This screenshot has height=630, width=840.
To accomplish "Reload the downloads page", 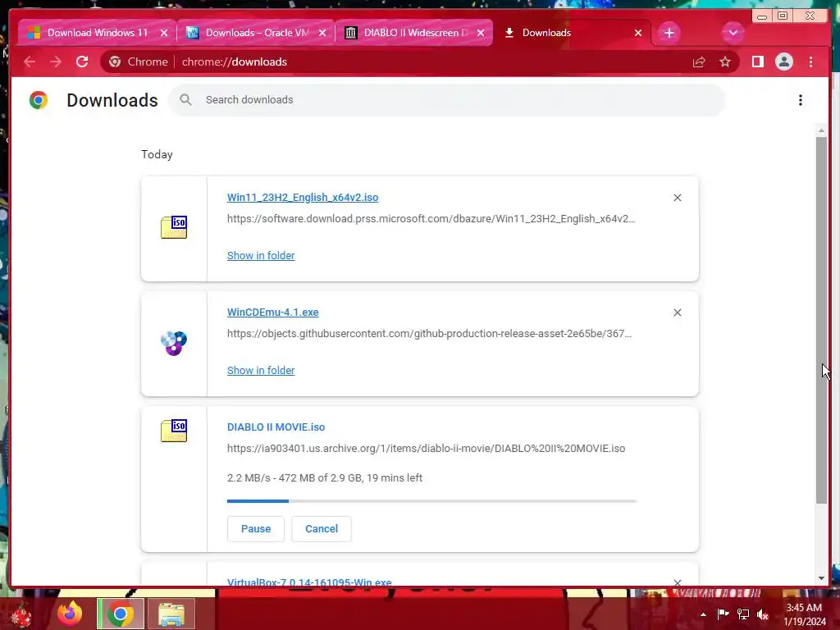I will point(82,62).
